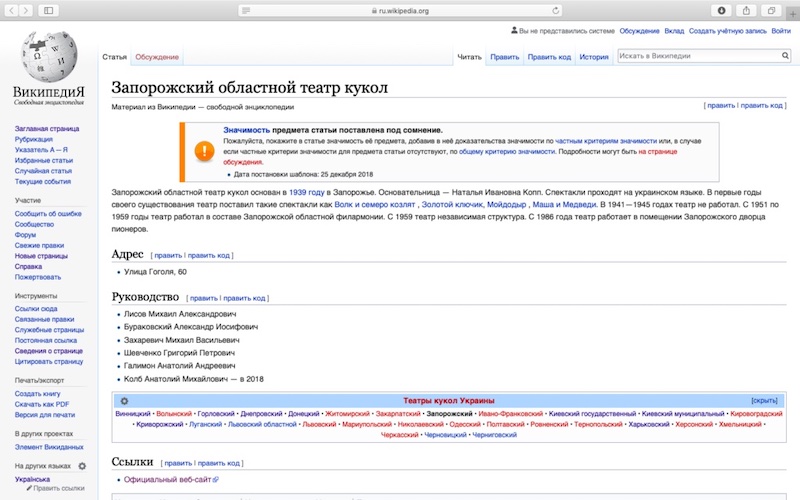
Task: Reload the page with the refresh icon
Action: [x=556, y=10]
